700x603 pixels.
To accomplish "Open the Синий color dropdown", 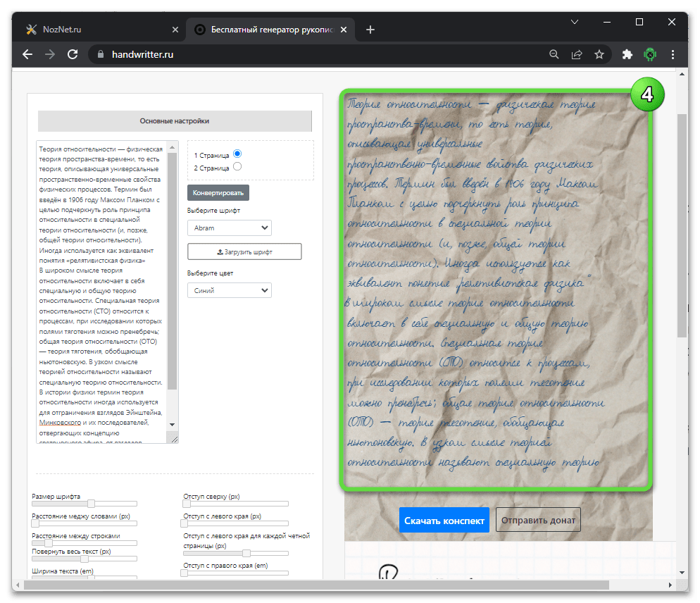I will 229,290.
